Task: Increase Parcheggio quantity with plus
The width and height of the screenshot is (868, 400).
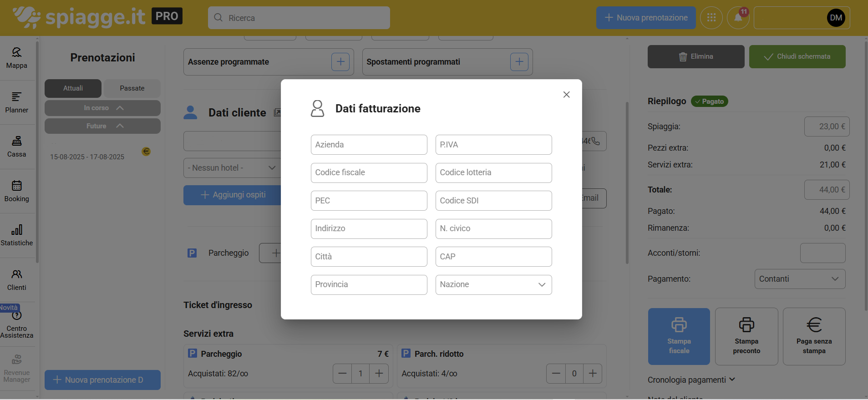Action: 379,374
